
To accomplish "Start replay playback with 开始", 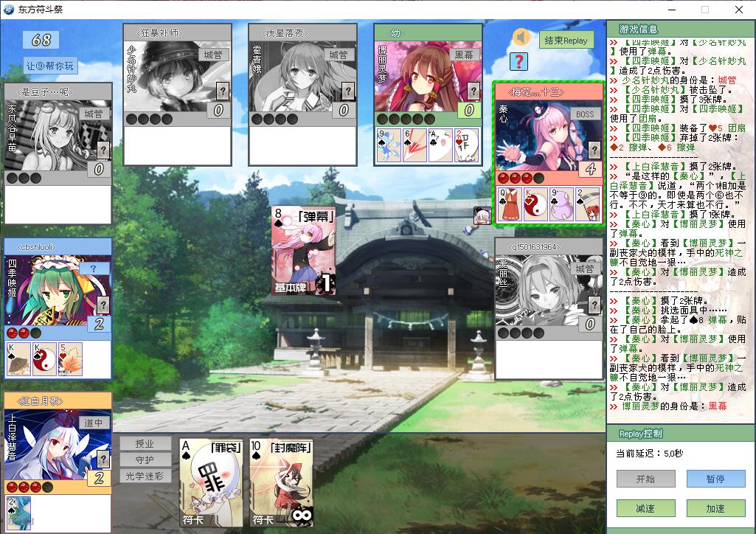I will tap(645, 479).
